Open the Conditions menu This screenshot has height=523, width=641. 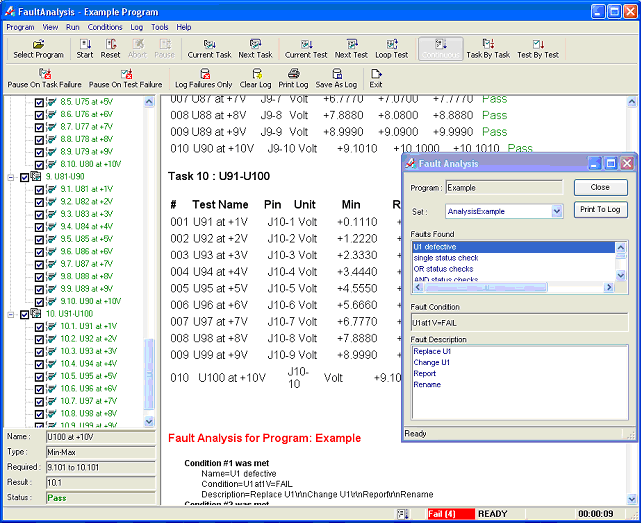(105, 27)
